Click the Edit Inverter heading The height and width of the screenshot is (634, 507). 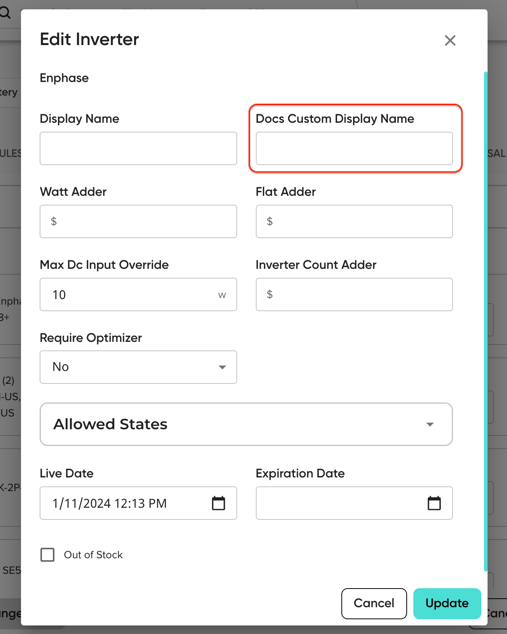coord(89,39)
